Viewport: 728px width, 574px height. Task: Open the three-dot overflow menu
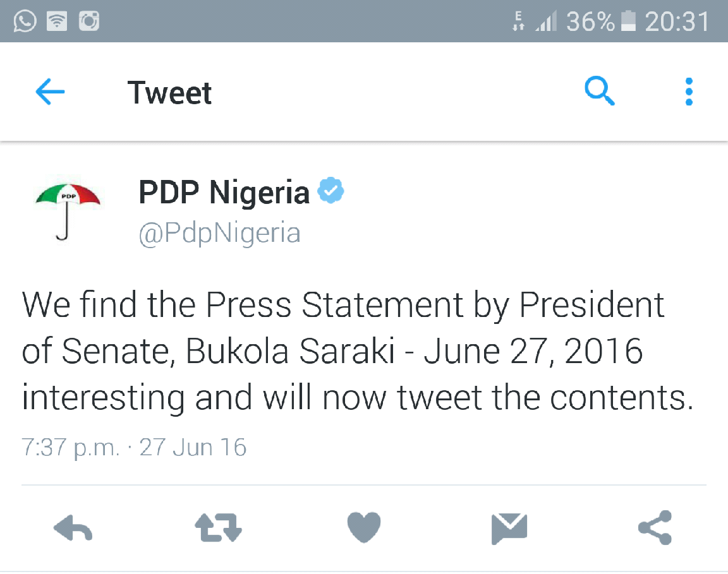[x=689, y=92]
